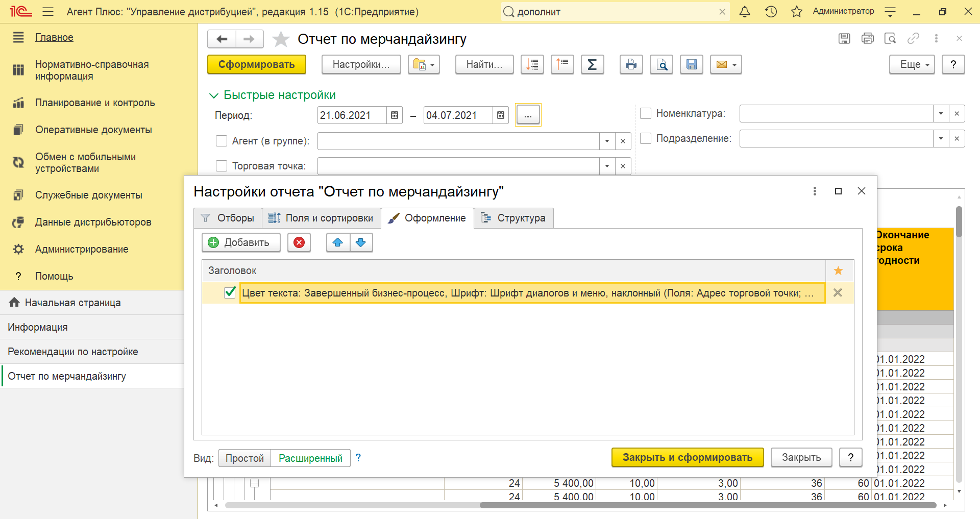
Task: Open the notifications bell icon
Action: (x=745, y=11)
